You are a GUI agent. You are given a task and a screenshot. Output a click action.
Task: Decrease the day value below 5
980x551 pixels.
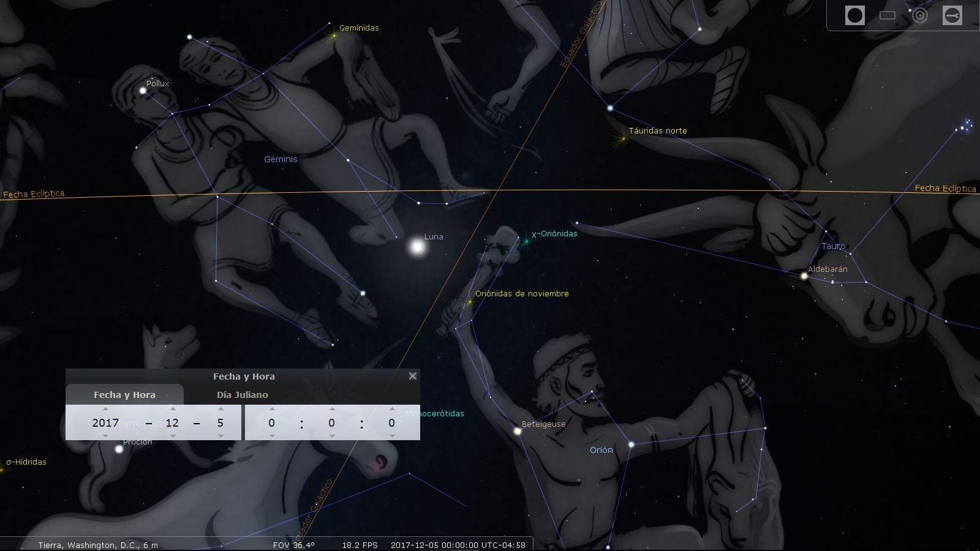[x=221, y=436]
